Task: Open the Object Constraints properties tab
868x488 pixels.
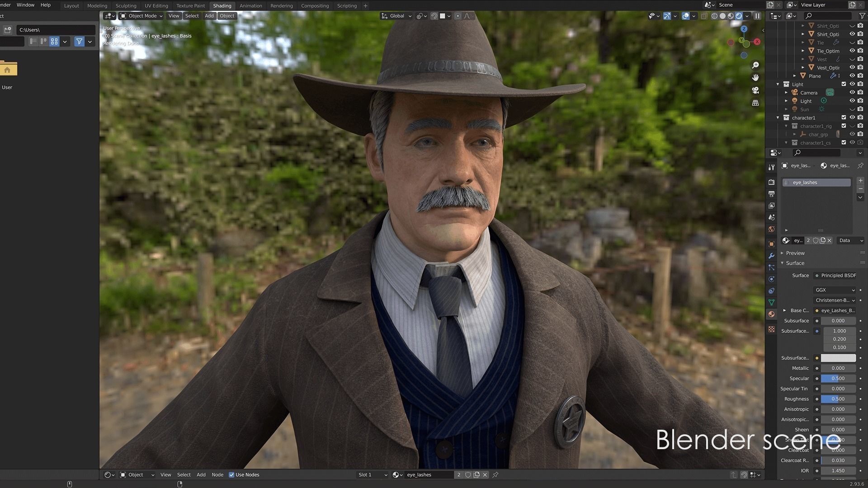Action: (771, 291)
